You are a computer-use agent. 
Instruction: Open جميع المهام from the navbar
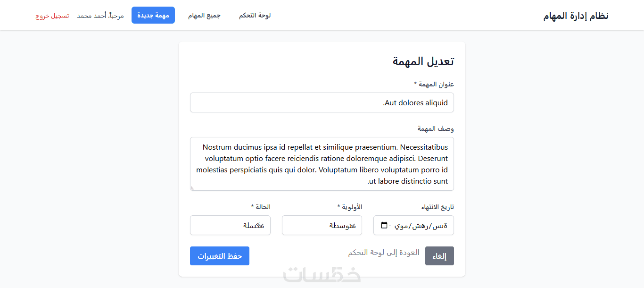click(x=204, y=15)
